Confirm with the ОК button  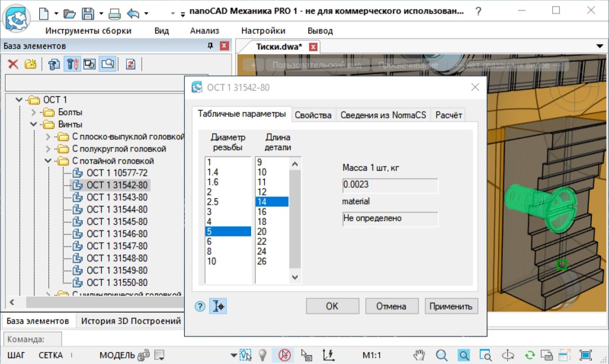coord(332,306)
